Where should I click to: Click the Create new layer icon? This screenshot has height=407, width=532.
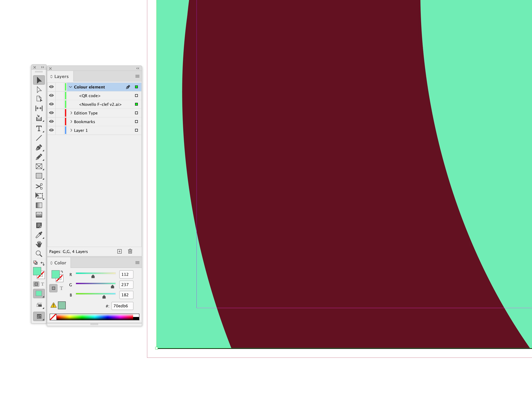pyautogui.click(x=119, y=251)
